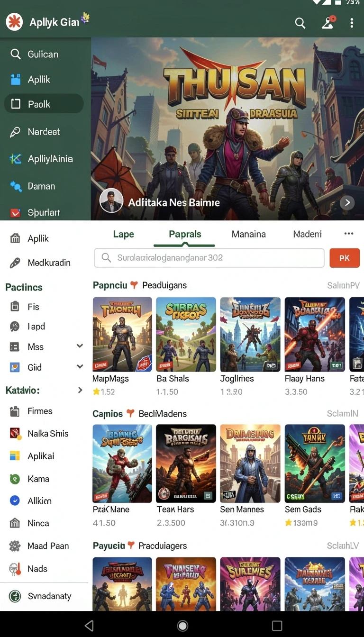Open the Tean Hars game thumbnail
This screenshot has height=637, width=364.
[x=186, y=464]
